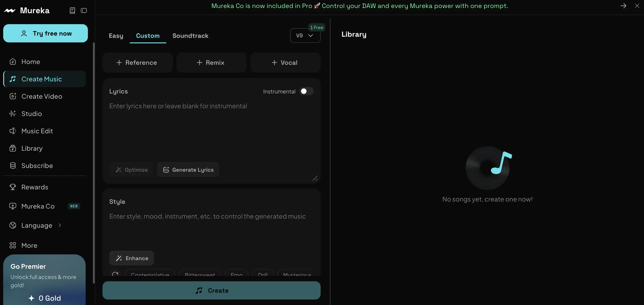Viewport: 644px width, 305px height.
Task: Click the Home icon in the sidebar
Action: point(13,62)
